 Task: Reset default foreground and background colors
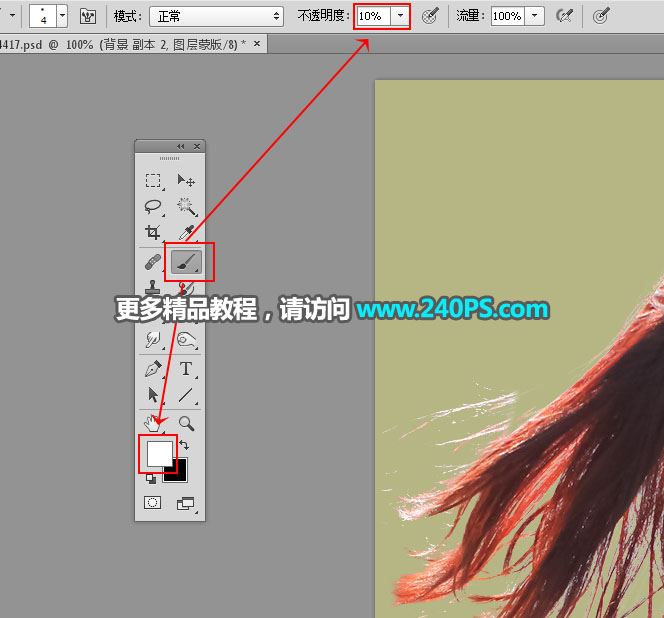click(151, 479)
